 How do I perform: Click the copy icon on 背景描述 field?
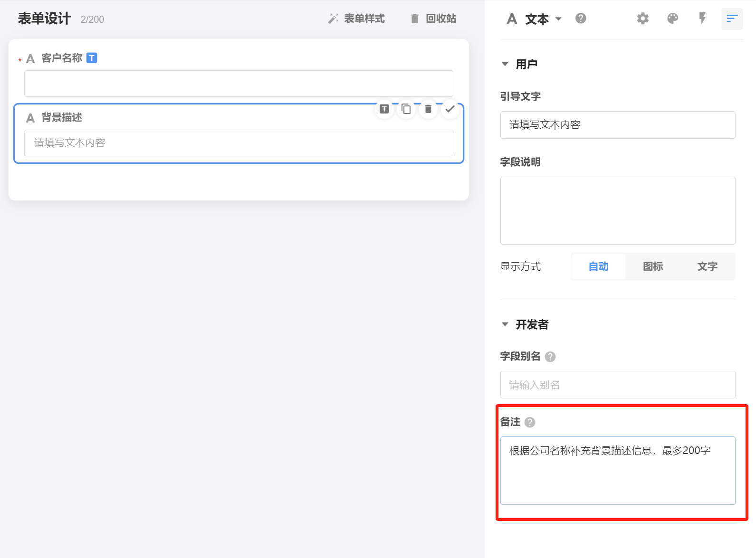tap(406, 109)
